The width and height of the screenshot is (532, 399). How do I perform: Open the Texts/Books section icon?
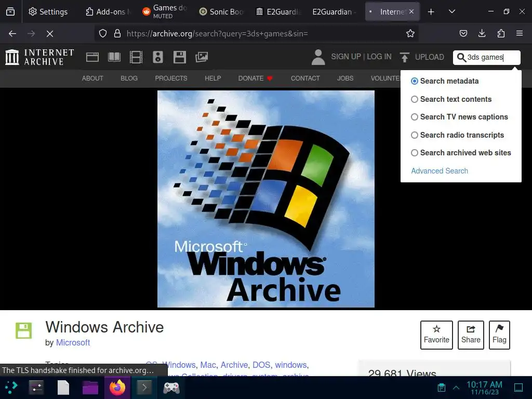point(114,57)
